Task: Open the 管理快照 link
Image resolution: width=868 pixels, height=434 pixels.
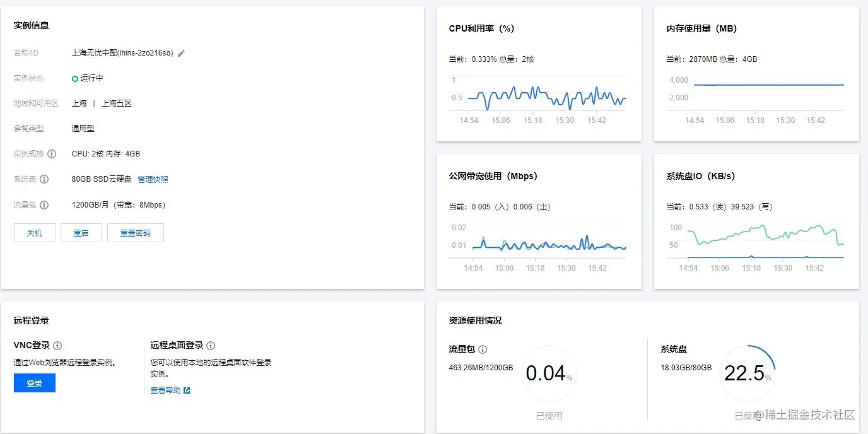Action: pyautogui.click(x=153, y=180)
